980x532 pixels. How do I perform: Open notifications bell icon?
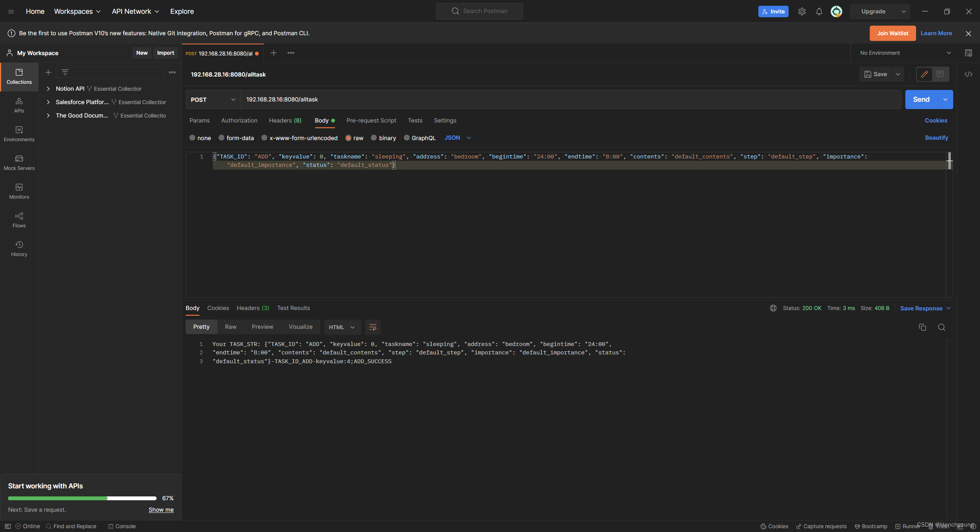(x=819, y=11)
